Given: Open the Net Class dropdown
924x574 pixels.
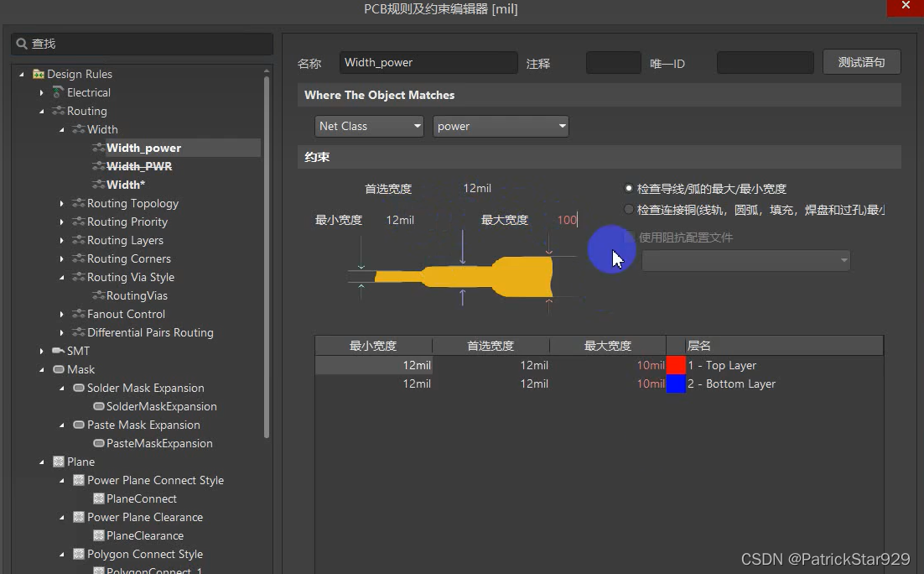Looking at the screenshot, I should [370, 126].
